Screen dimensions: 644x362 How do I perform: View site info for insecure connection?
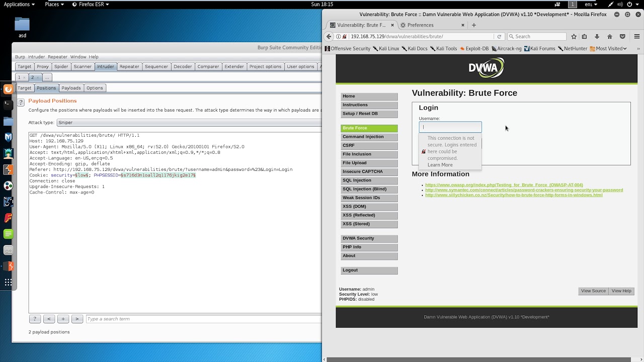[x=338, y=36]
